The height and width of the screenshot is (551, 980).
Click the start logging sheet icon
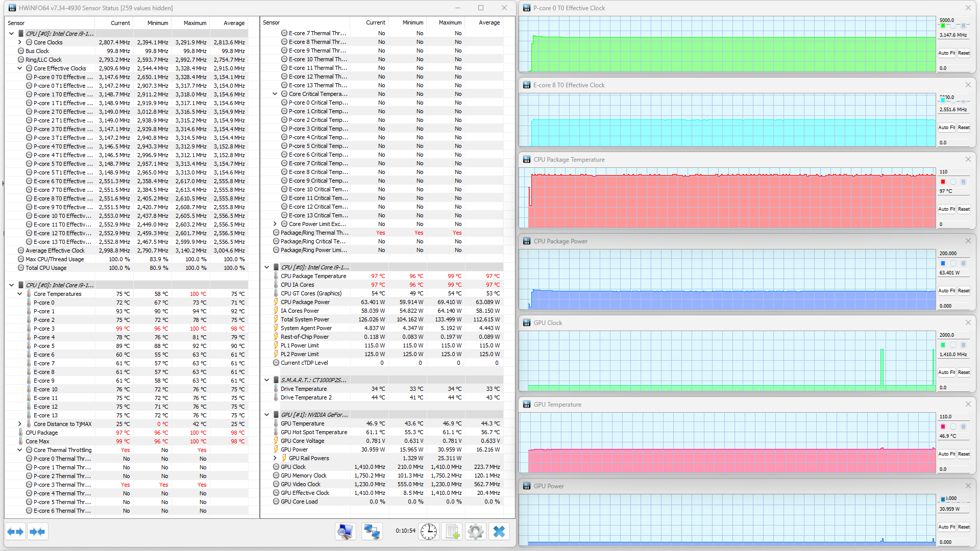(452, 532)
